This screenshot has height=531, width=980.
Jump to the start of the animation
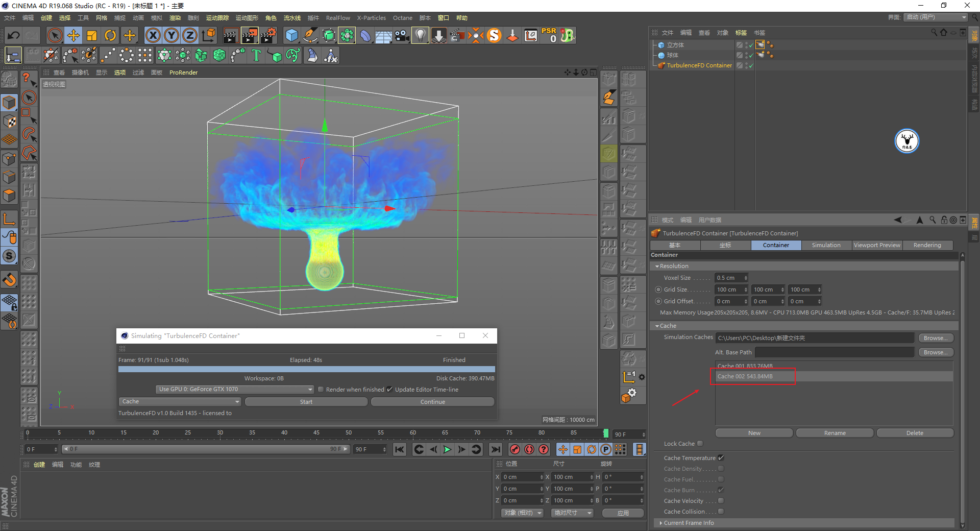400,449
